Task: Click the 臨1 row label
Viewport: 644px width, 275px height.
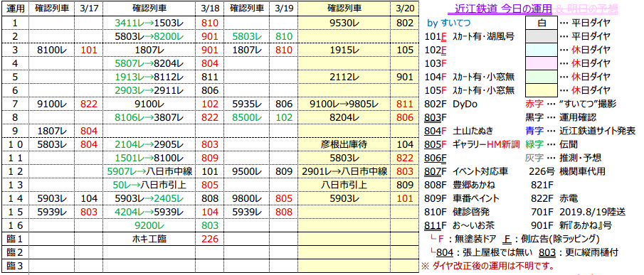Action: 14,239
